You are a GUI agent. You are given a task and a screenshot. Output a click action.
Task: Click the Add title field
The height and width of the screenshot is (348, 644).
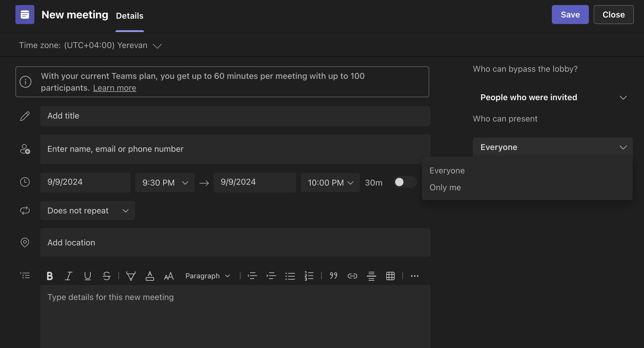point(235,116)
